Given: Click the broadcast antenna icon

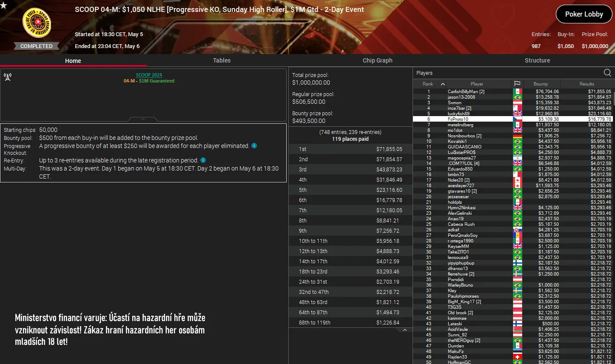Looking at the screenshot, I should coord(7,77).
